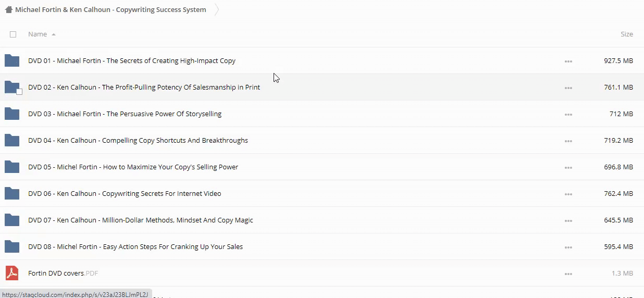Open the DVD 01 folder icon
Screen dimensions: 644x298
coord(11,60)
